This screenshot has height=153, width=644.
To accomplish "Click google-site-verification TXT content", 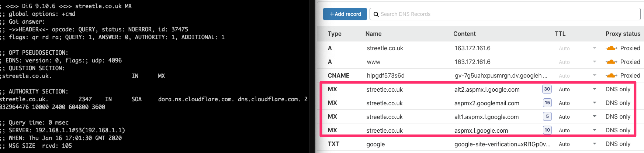I will pos(502,144).
